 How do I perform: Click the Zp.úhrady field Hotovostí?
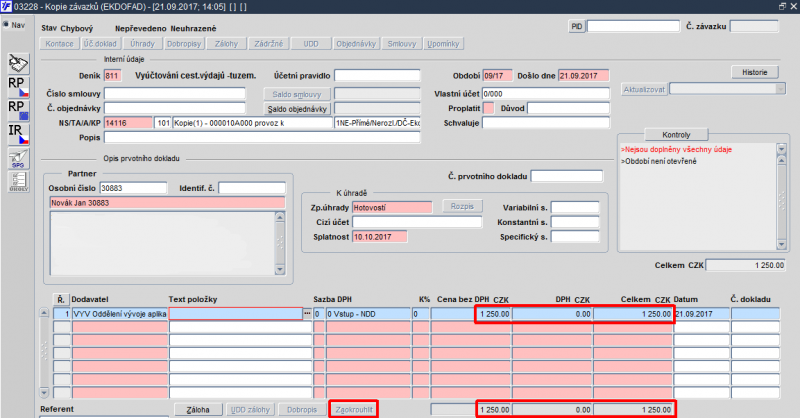tap(392, 208)
